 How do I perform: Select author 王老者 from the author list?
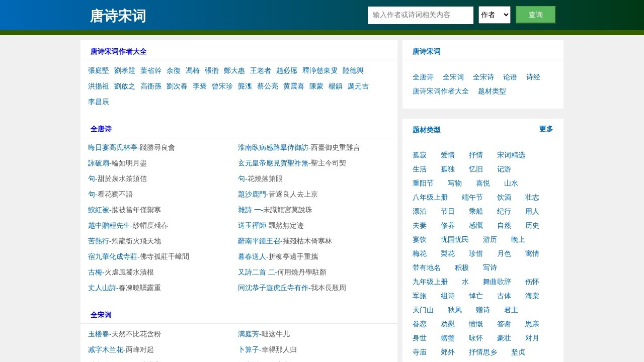[x=260, y=70]
